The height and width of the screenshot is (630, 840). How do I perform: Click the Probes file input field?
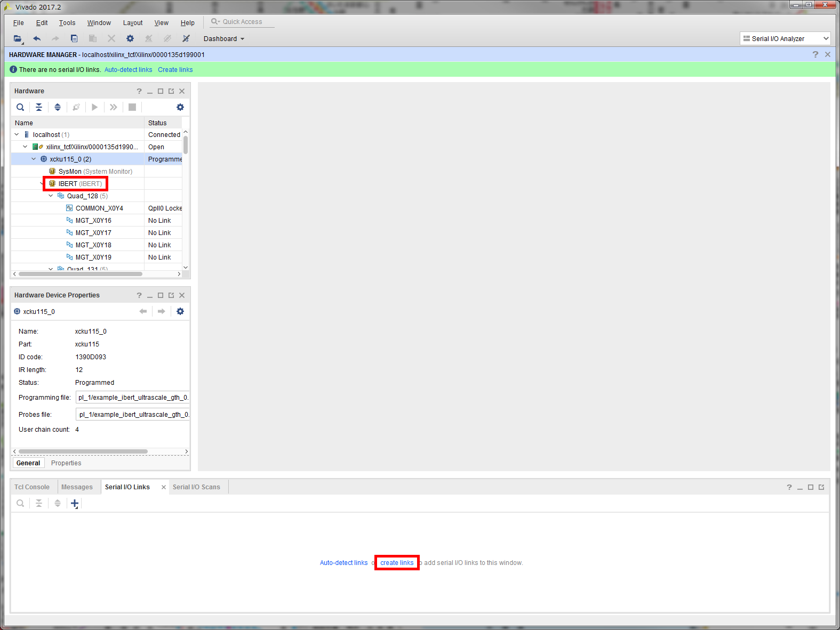coord(133,415)
